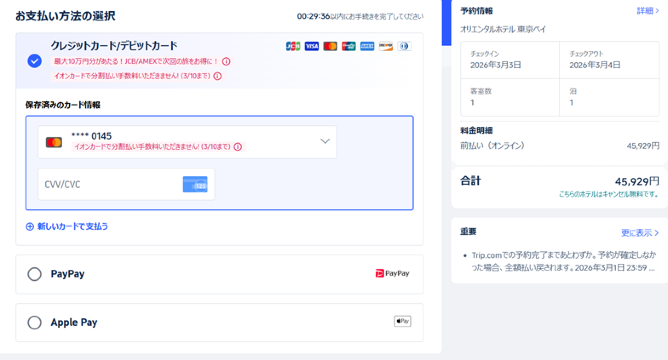Click check-in date 2026年3月3日
668x360 pixels.
click(x=495, y=65)
